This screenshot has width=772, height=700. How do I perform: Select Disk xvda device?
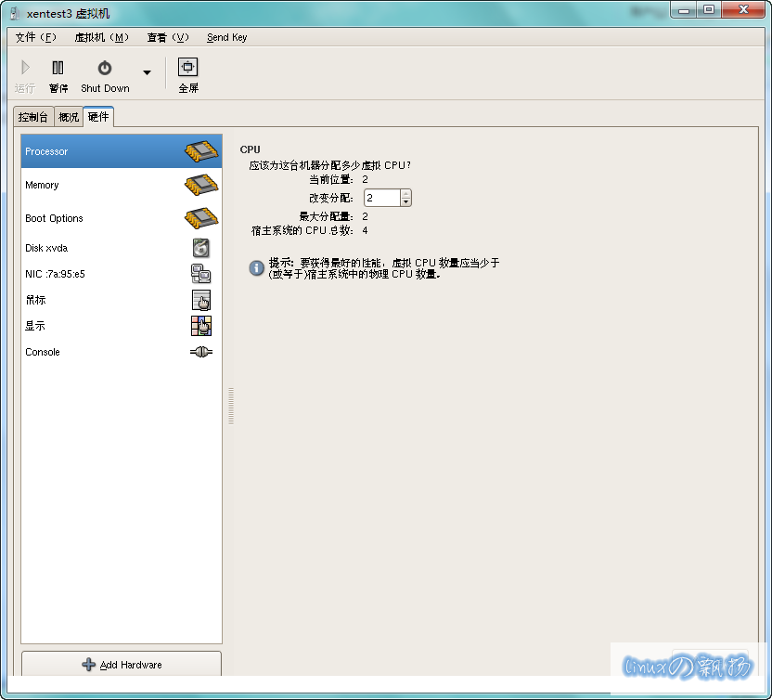tap(121, 248)
